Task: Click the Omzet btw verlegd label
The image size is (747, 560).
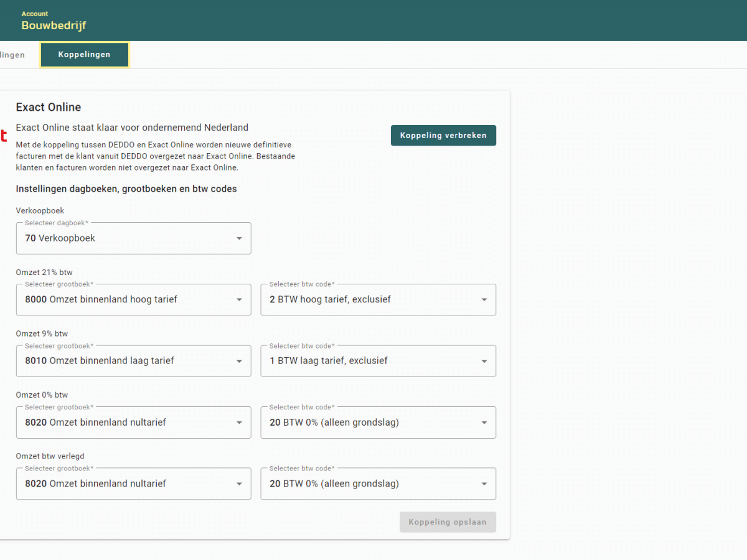Action: coord(50,456)
